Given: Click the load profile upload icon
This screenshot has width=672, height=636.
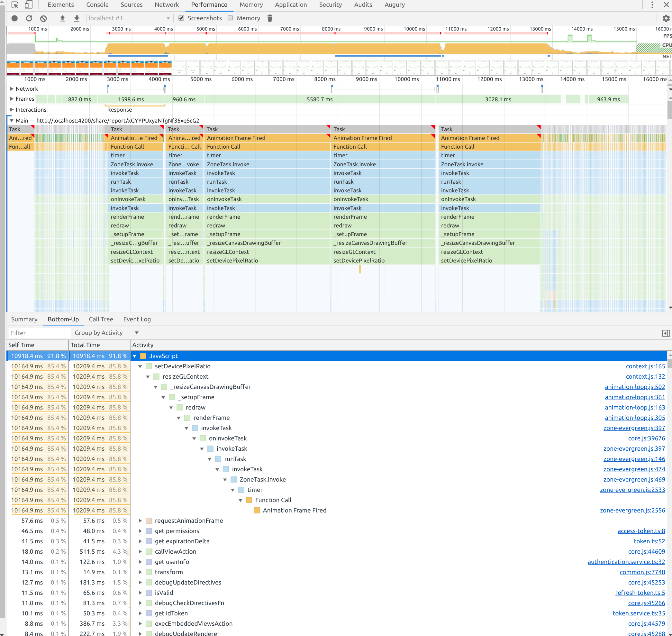Looking at the screenshot, I should [62, 18].
